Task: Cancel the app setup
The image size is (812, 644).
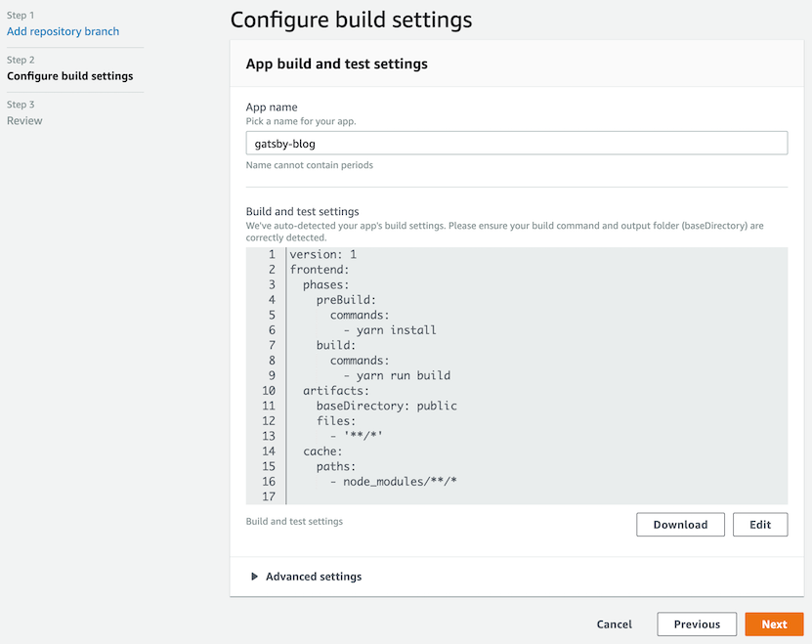Action: point(615,624)
